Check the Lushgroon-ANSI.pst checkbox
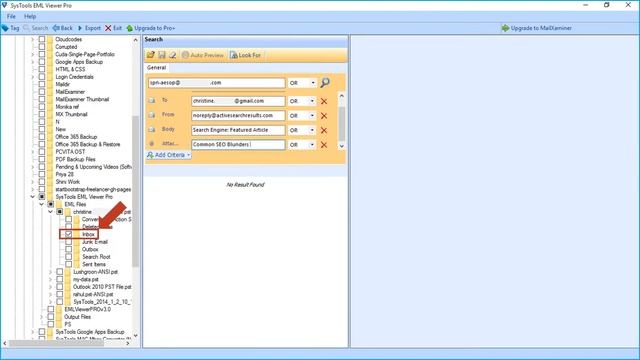The width and height of the screenshot is (640, 360). tap(60, 272)
